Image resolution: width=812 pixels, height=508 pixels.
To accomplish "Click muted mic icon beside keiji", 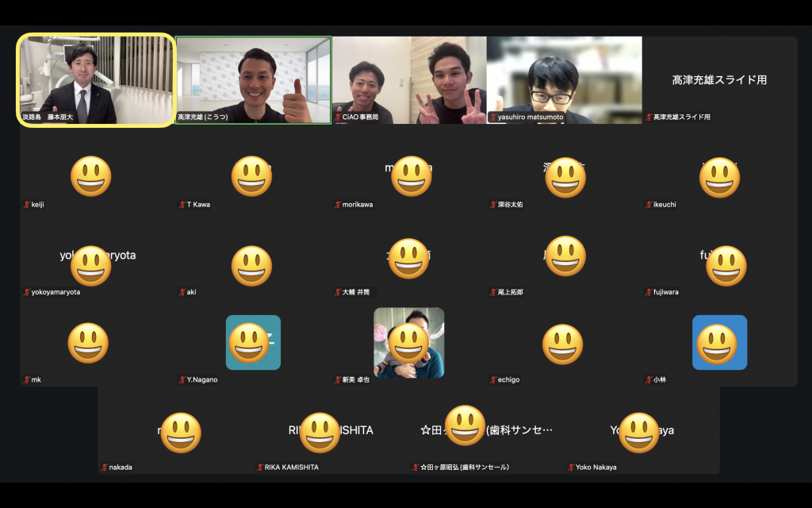I will click(x=27, y=205).
